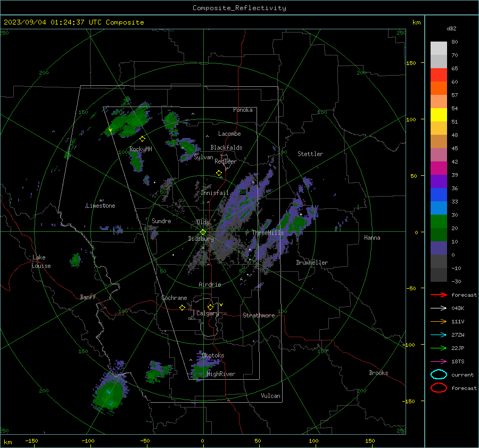Screen dimensions: 479x448
Task: Click the Drumheller label
Action: click(x=312, y=263)
